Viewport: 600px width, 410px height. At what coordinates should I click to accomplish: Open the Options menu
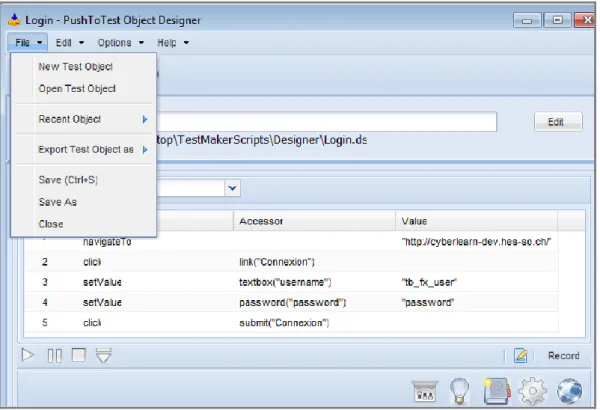point(120,42)
